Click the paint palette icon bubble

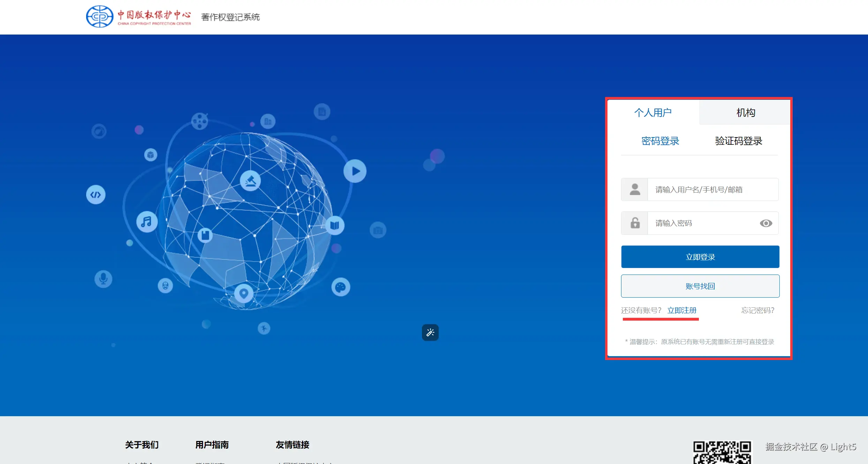coord(340,287)
